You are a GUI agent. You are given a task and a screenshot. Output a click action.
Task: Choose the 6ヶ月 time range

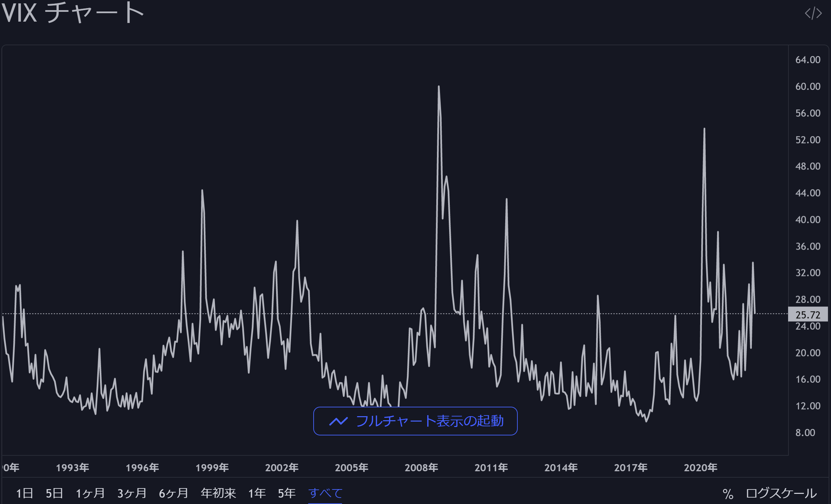tap(173, 493)
